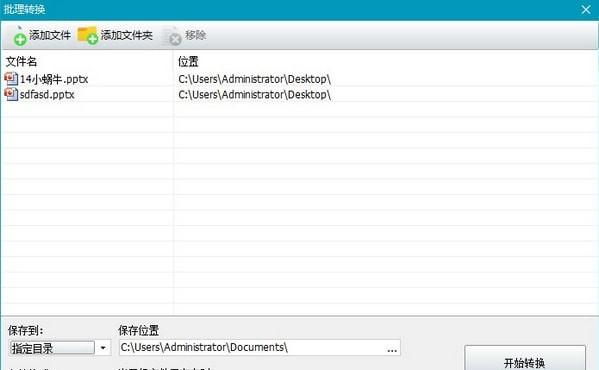Click the 添加文件夹 add folder icon
The image size is (599, 370).
tap(88, 36)
